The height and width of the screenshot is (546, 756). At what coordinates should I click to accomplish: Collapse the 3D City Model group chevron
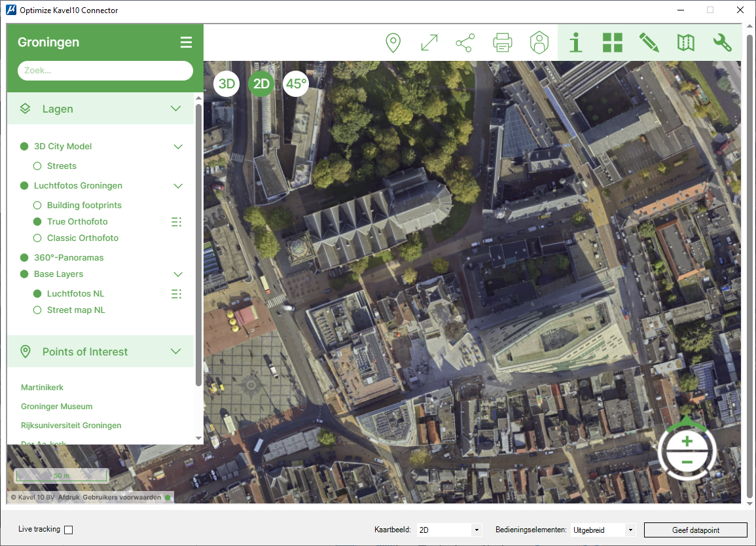pos(178,147)
